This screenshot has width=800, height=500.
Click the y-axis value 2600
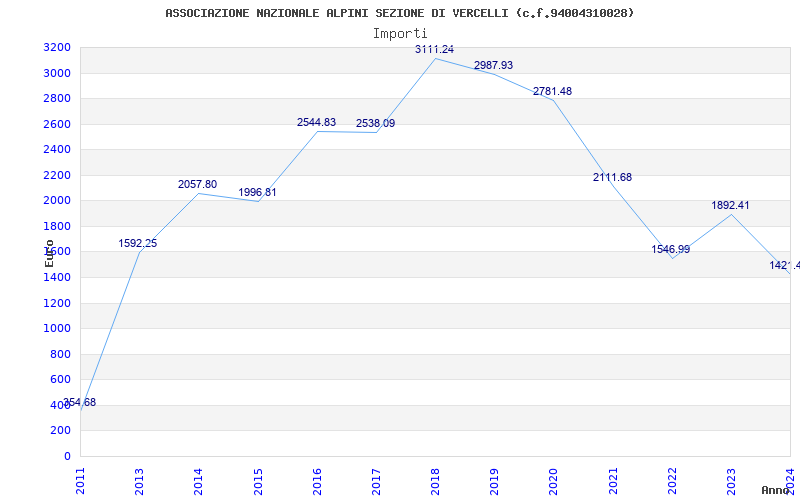click(57, 124)
